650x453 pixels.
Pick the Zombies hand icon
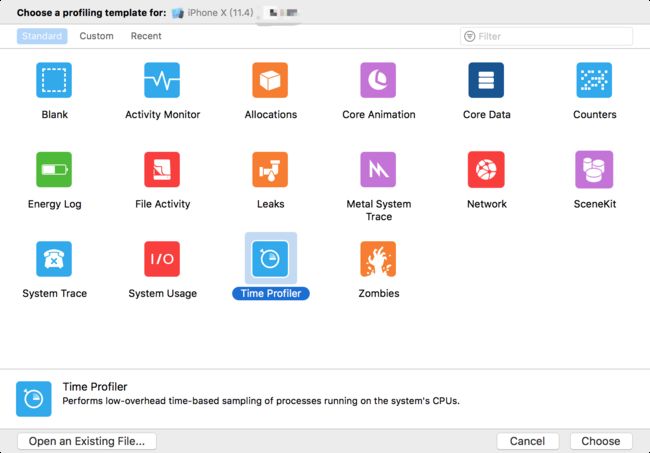(378, 259)
